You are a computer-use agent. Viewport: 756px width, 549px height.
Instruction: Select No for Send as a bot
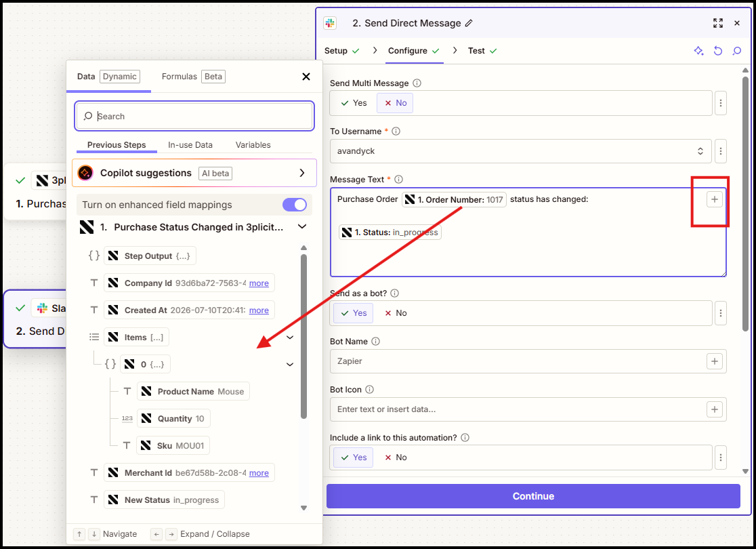click(x=396, y=313)
